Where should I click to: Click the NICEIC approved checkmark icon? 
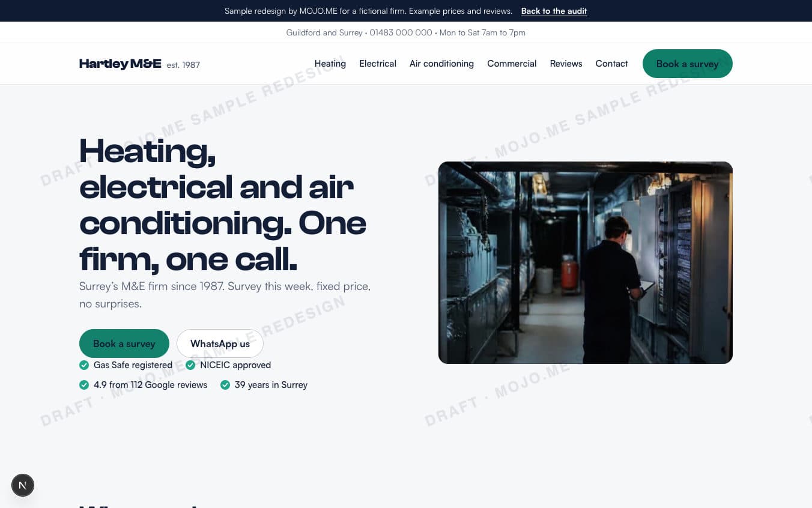click(x=190, y=365)
